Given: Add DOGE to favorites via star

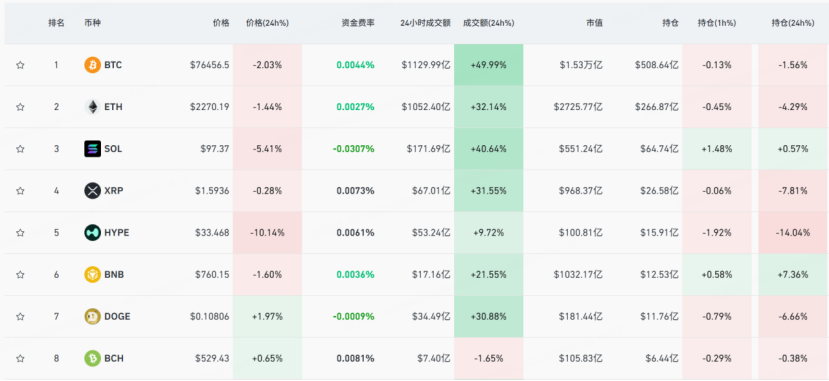Looking at the screenshot, I should click(x=20, y=317).
